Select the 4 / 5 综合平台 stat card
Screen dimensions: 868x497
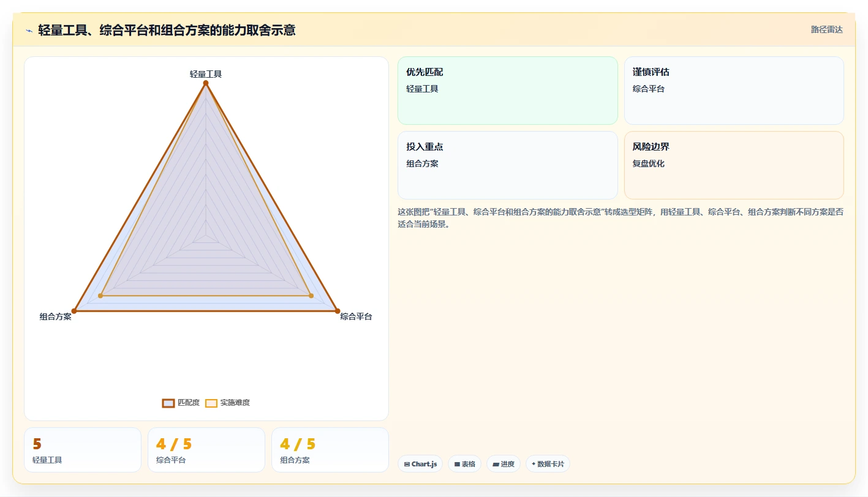(206, 450)
